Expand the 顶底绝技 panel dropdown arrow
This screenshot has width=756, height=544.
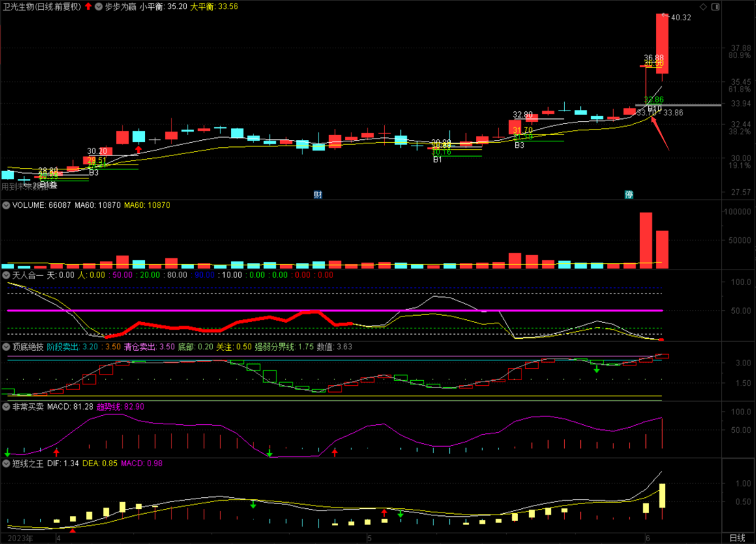pos(6,347)
